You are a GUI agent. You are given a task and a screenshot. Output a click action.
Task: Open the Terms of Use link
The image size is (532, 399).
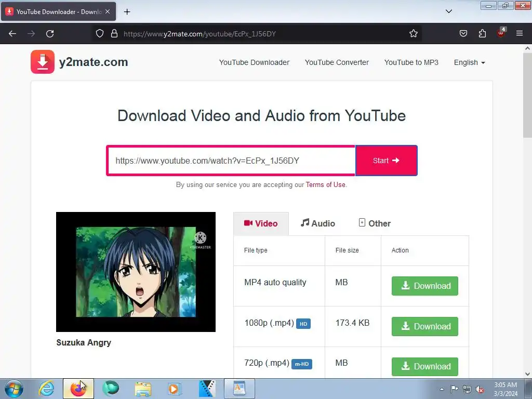point(325,184)
